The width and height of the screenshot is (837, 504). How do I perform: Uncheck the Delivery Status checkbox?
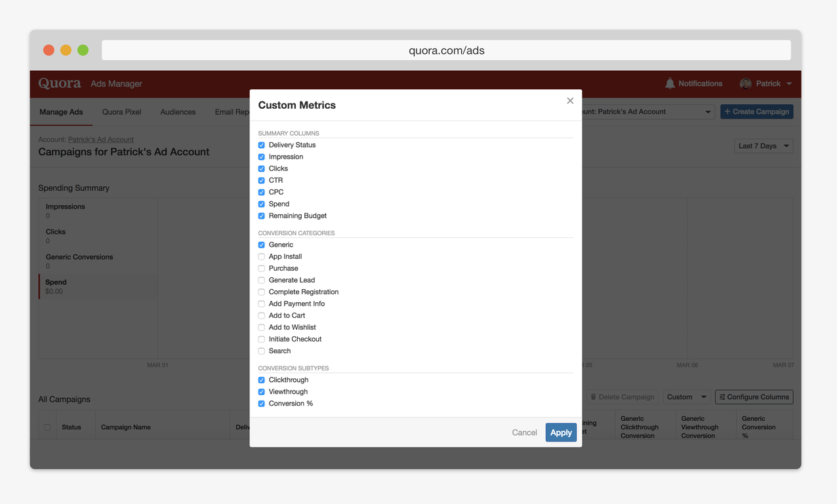click(x=262, y=145)
